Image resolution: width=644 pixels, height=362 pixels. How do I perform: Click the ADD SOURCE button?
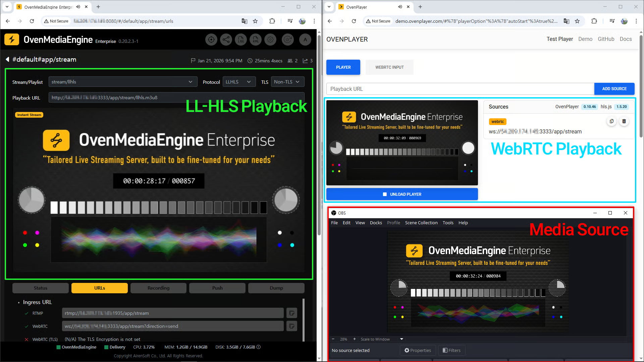614,89
